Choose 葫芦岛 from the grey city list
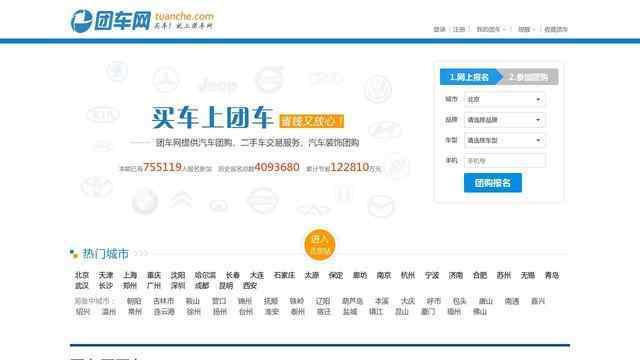 coord(352,301)
